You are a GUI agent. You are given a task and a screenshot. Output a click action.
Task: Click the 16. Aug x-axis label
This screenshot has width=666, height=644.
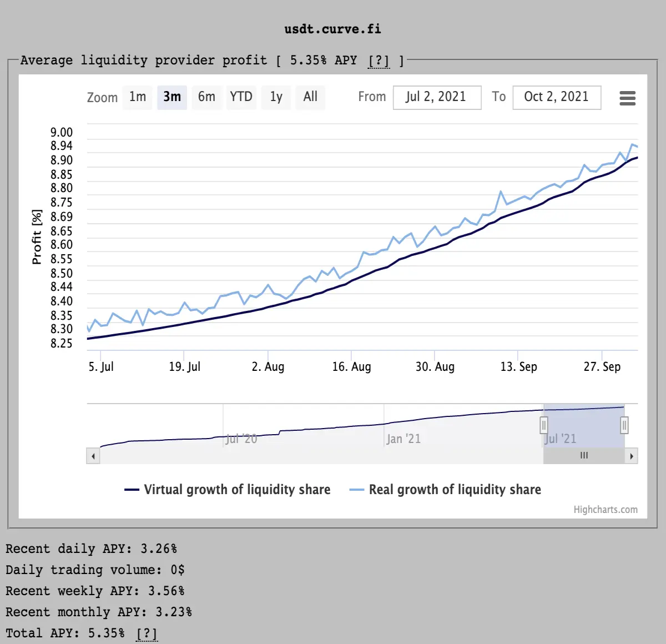tap(351, 367)
